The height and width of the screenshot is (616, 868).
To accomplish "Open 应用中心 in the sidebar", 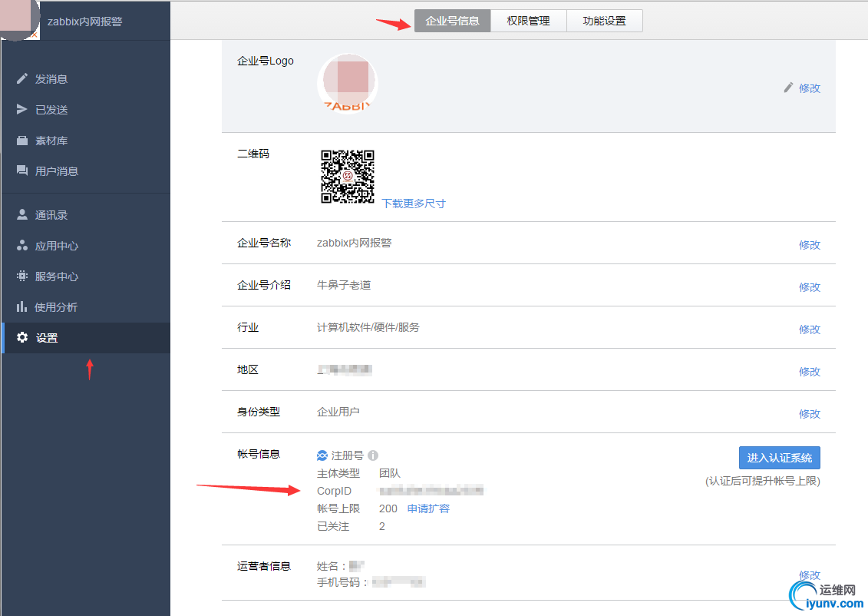I will [x=87, y=246].
